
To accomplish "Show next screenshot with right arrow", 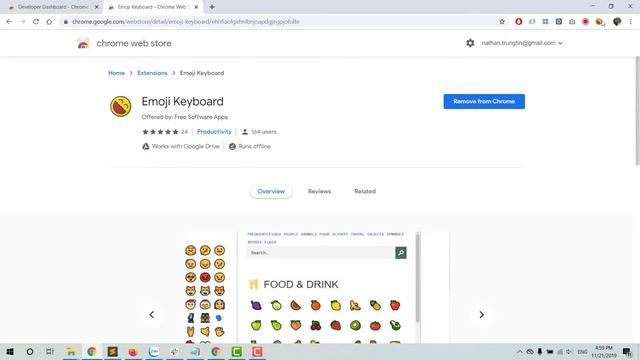I will (x=482, y=315).
